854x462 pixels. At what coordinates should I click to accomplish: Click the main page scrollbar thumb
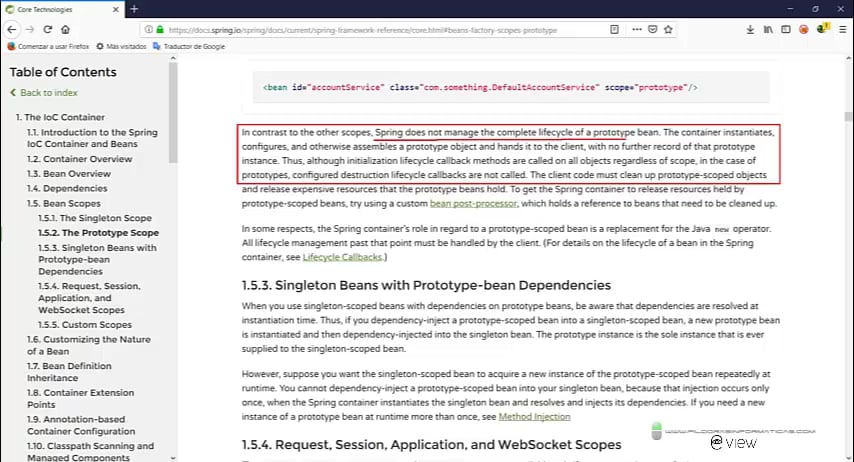[848, 117]
